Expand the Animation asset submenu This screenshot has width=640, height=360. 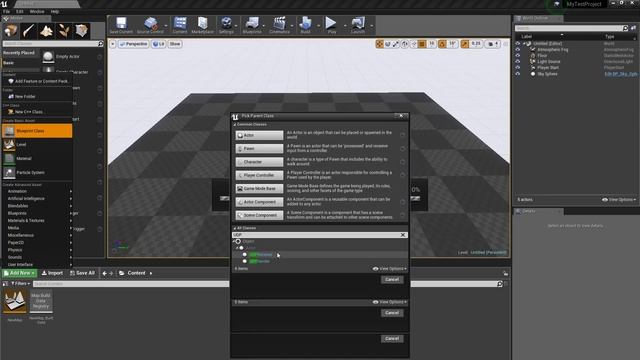[40, 191]
